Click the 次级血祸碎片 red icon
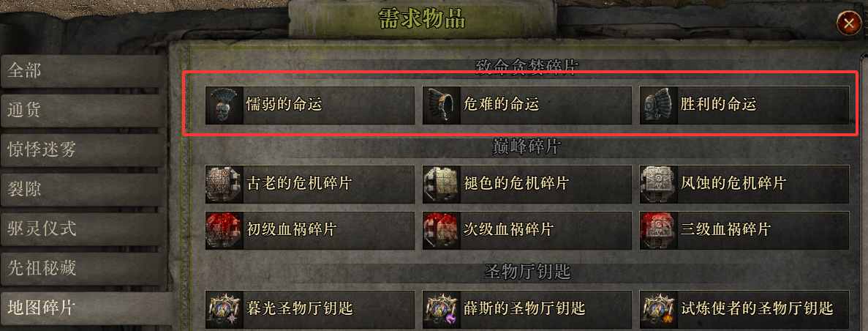This screenshot has width=868, height=331. click(x=442, y=230)
